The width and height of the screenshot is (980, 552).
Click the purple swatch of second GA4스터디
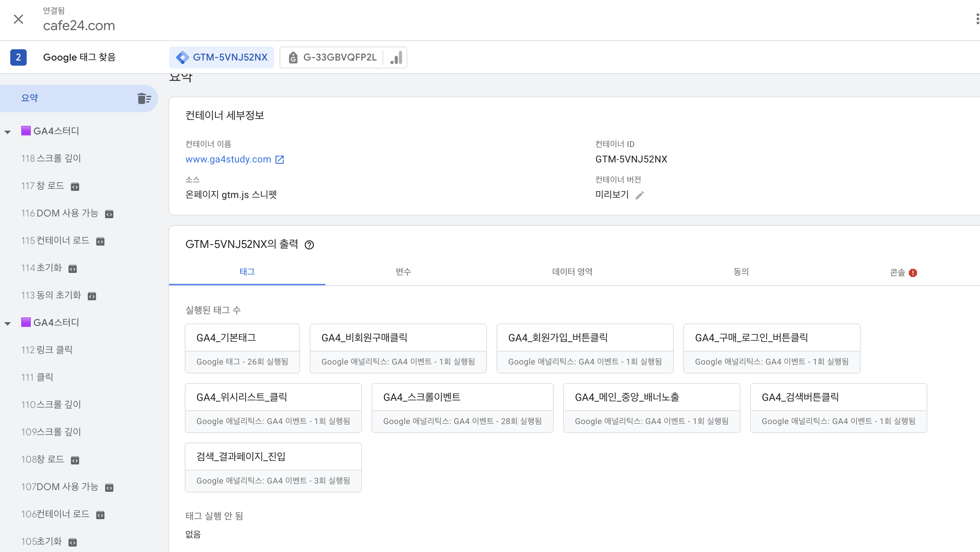(x=26, y=323)
